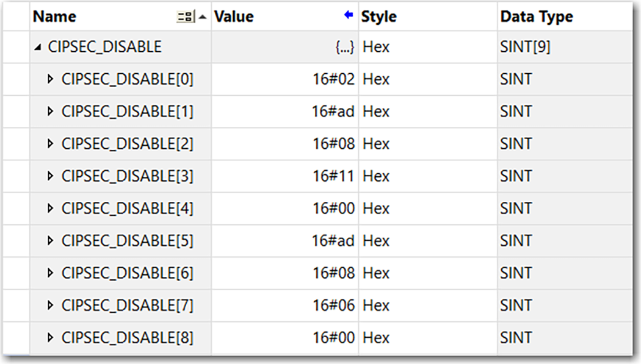This screenshot has width=641, height=364.
Task: Open Style Hex cell for CIPSEC_DISABLE[6]
Action: (x=376, y=273)
